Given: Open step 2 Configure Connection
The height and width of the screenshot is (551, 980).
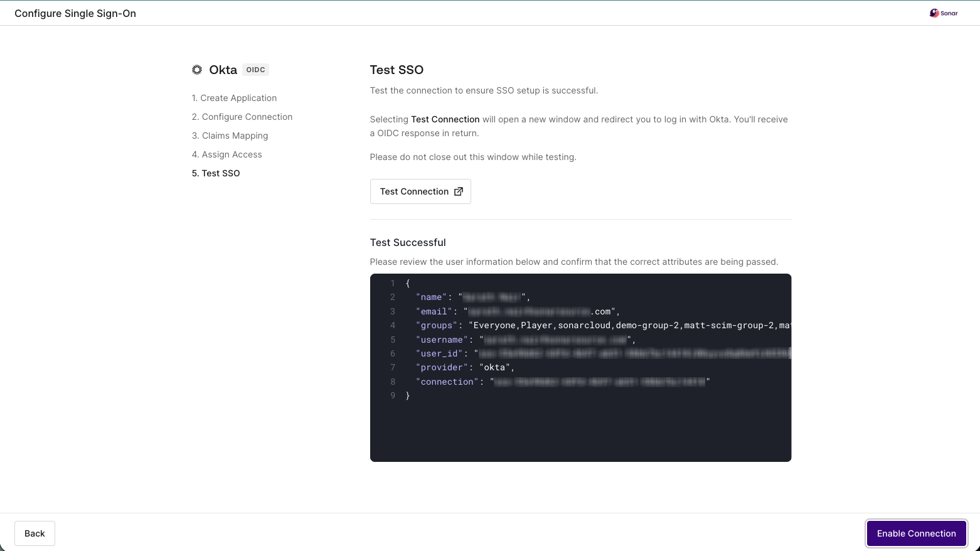Looking at the screenshot, I should coord(242,117).
